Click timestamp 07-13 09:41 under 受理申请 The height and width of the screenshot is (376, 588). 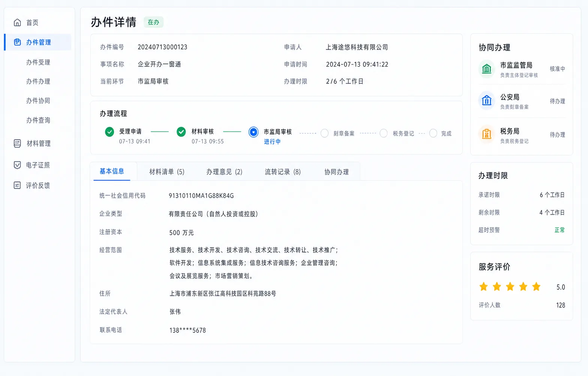click(x=135, y=141)
